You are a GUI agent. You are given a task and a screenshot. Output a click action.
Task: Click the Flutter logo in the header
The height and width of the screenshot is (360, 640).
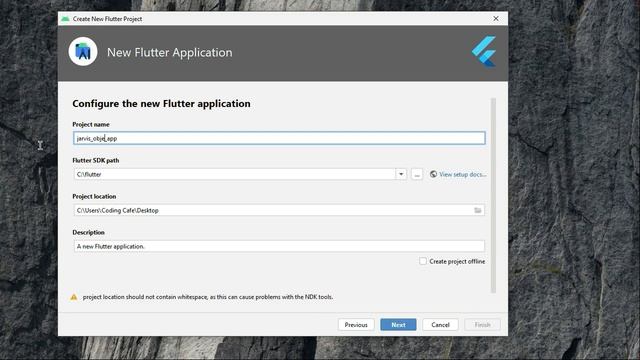point(484,51)
